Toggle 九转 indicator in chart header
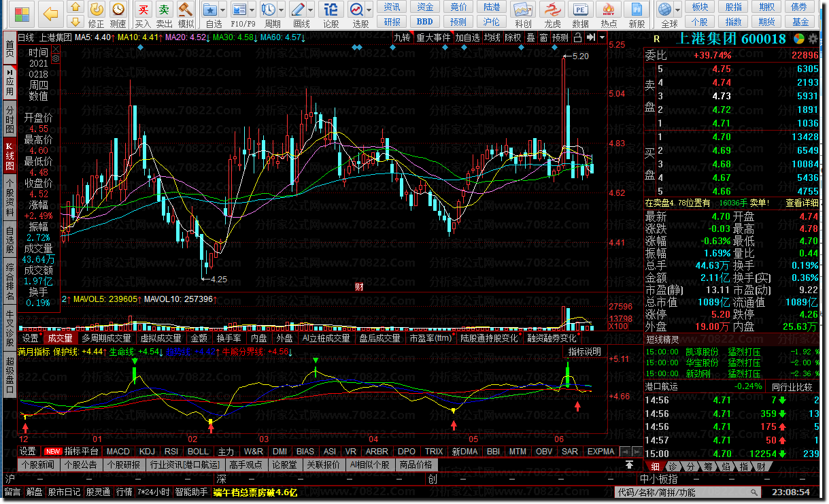 pos(402,37)
